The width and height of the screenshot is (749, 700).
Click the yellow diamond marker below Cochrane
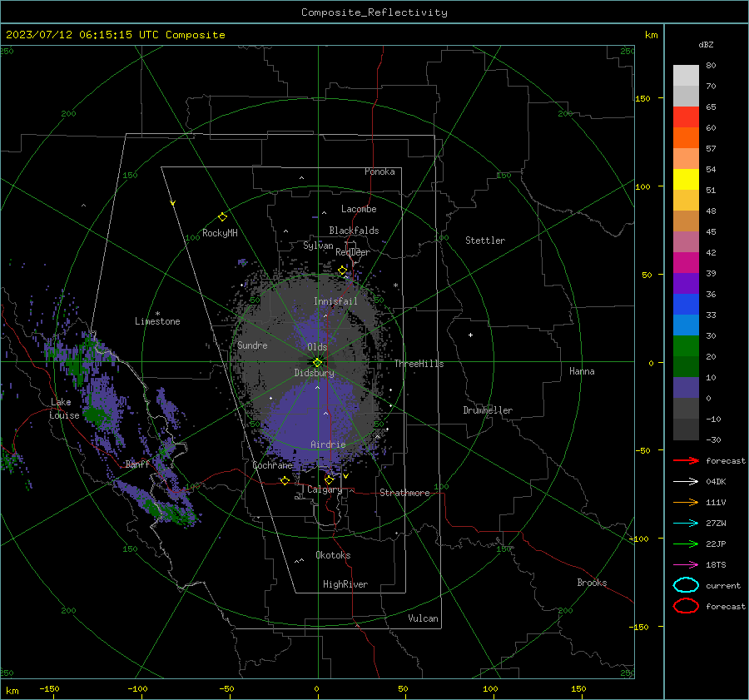285,480
